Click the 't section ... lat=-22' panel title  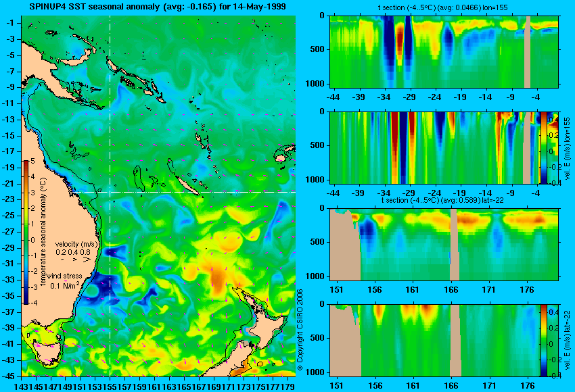tap(442, 201)
